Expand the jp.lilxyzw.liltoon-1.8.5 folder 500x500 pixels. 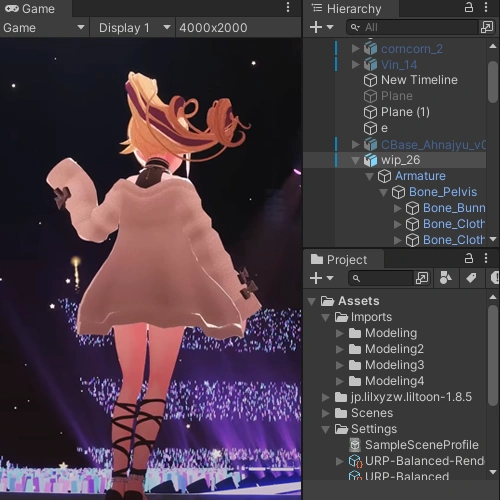[x=326, y=397]
